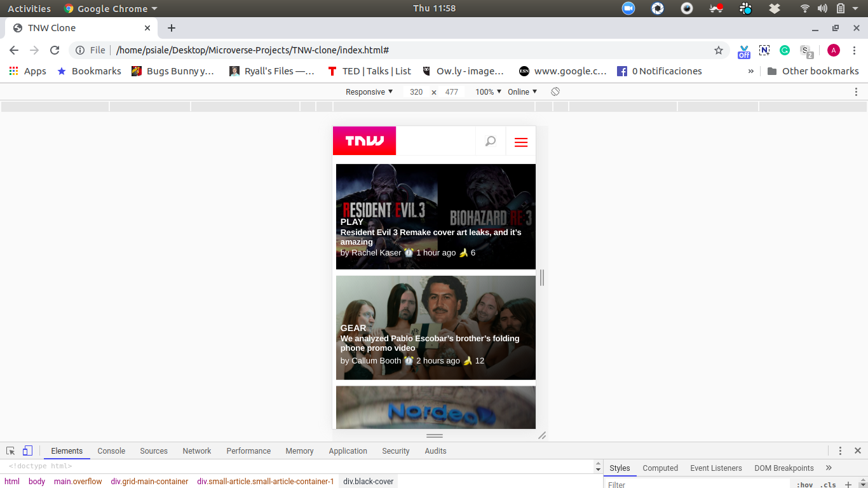Image resolution: width=868 pixels, height=488 pixels.
Task: Click the rotate screen icon in device toolbar
Action: [555, 91]
